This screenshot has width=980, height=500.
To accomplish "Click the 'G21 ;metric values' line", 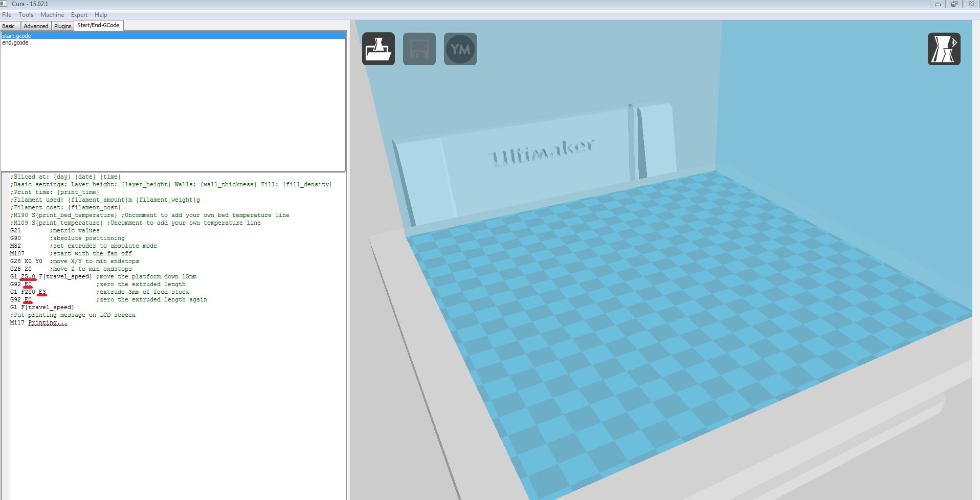I will (55, 230).
